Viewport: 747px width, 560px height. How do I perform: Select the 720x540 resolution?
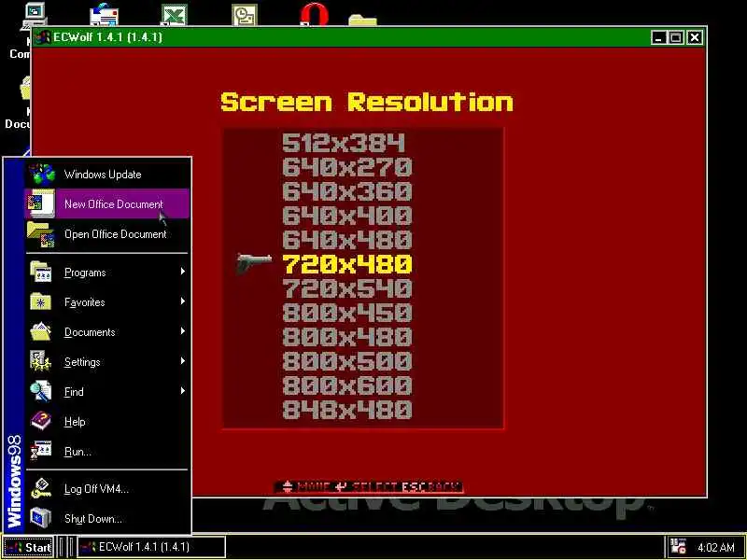[346, 288]
